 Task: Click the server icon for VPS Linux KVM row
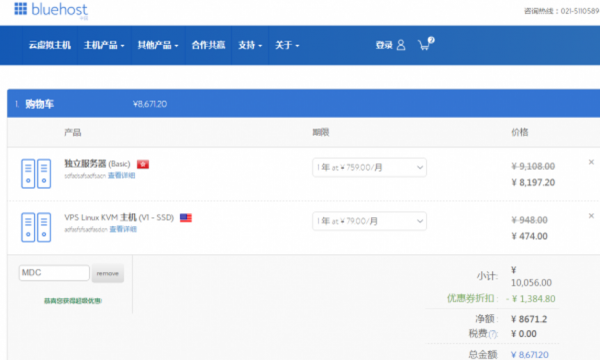[36, 227]
